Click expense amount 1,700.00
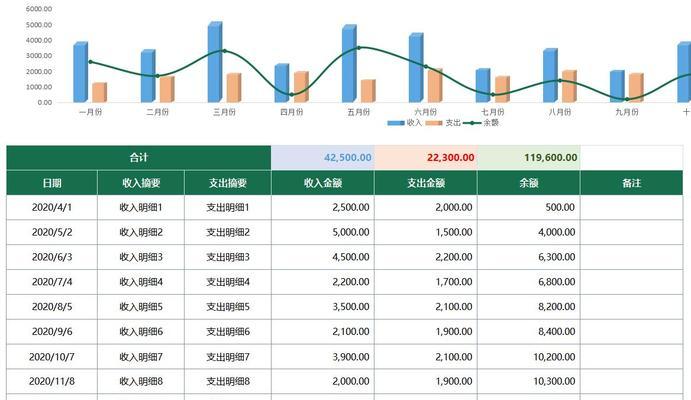The image size is (691, 400). 426,282
